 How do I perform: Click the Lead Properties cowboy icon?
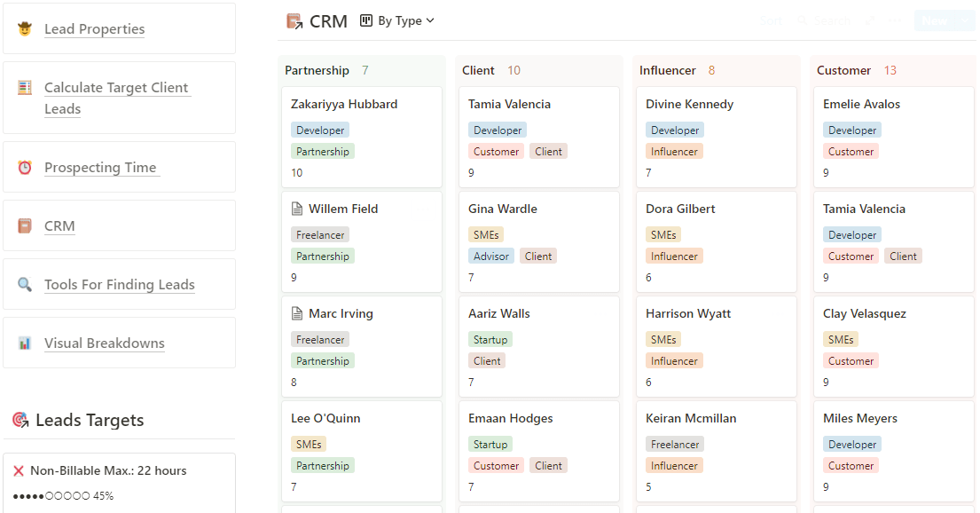pos(25,28)
